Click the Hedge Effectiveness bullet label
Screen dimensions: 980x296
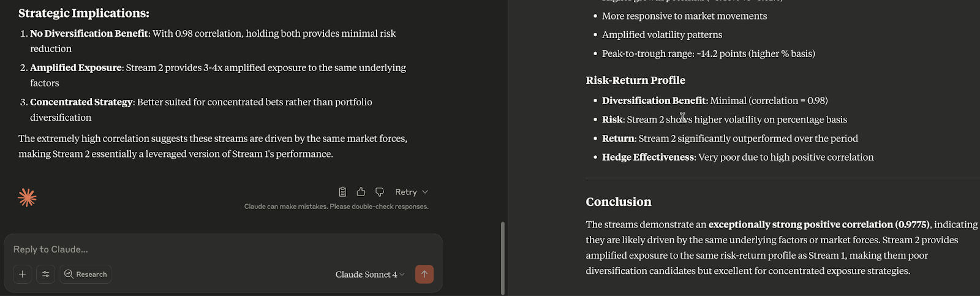point(648,157)
